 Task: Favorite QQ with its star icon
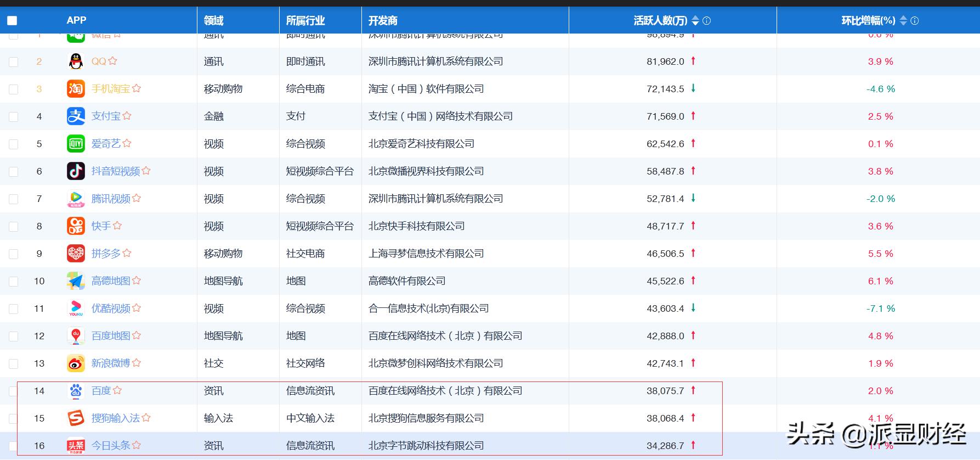click(x=112, y=60)
